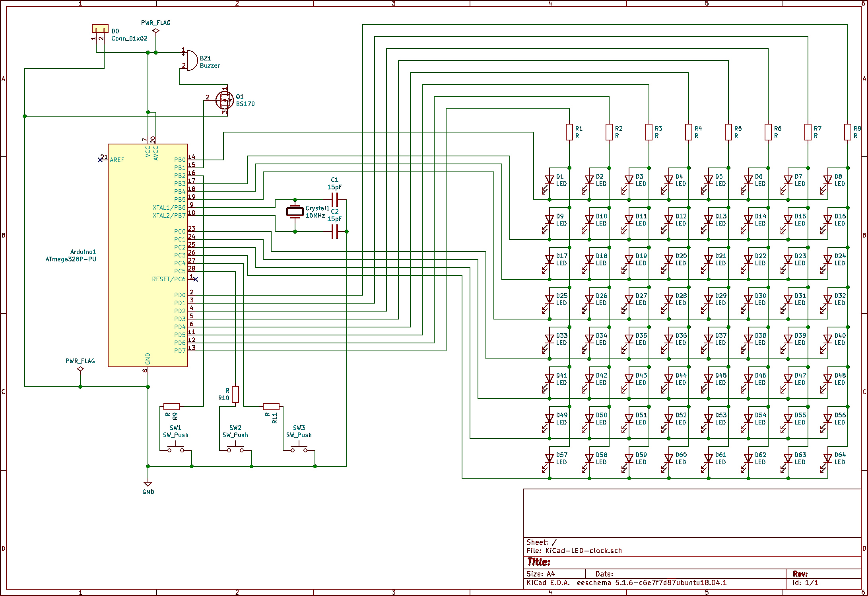Screen dimensions: 868x596
Task: Click the upper PWR_FLAG symbol
Action: pyautogui.click(x=156, y=30)
